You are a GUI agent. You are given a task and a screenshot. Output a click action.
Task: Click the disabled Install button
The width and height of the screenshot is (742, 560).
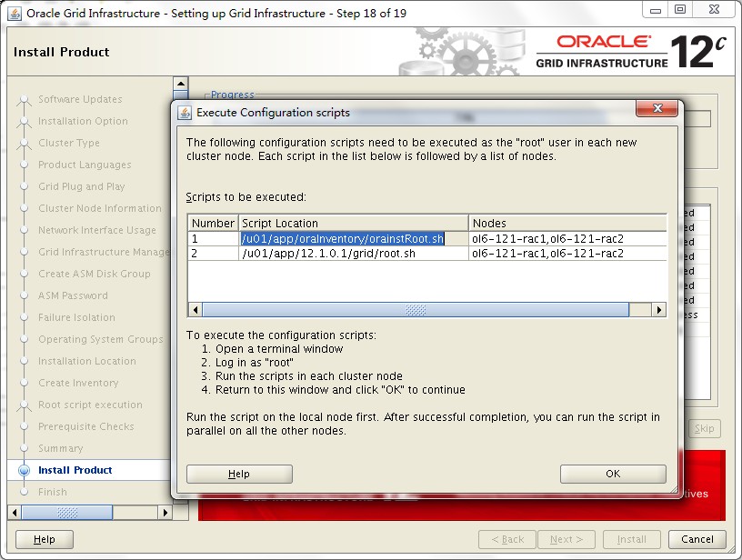631,539
